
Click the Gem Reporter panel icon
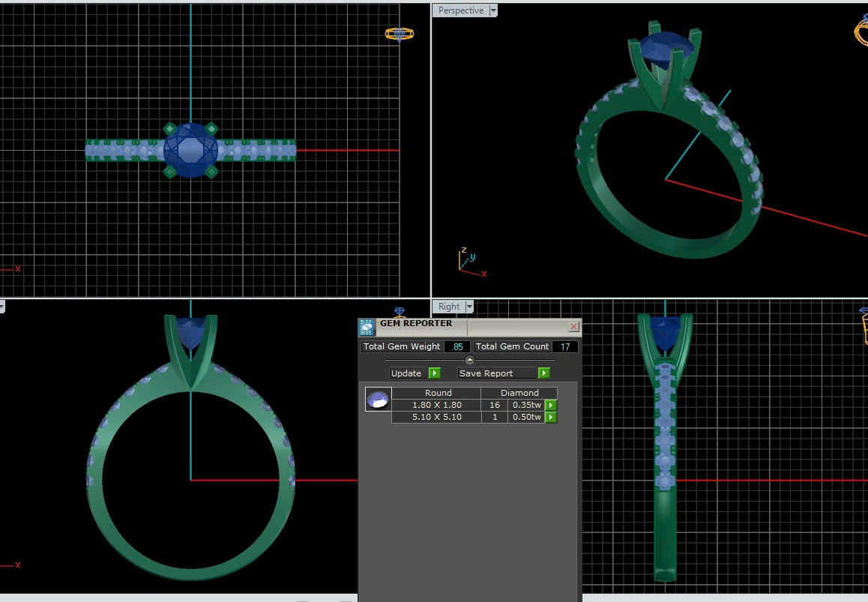(x=367, y=327)
